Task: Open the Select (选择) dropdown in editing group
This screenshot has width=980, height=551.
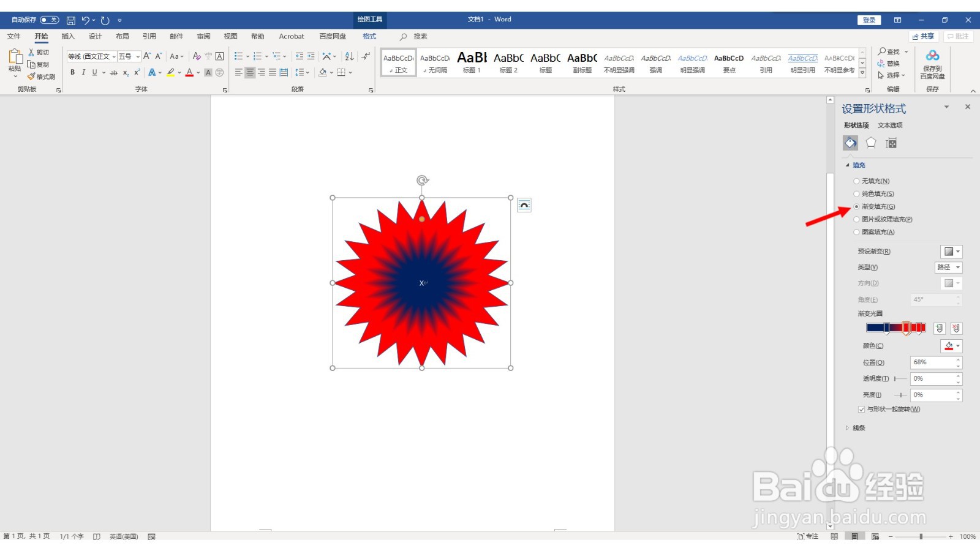Action: pos(891,75)
